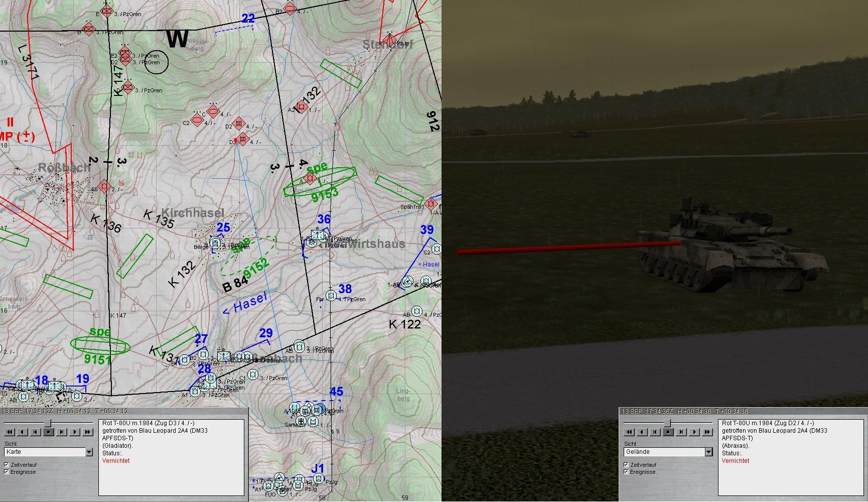Toggle Zeitverlauf checkbox in Gelände panel
The width and height of the screenshot is (868, 502).
click(626, 465)
